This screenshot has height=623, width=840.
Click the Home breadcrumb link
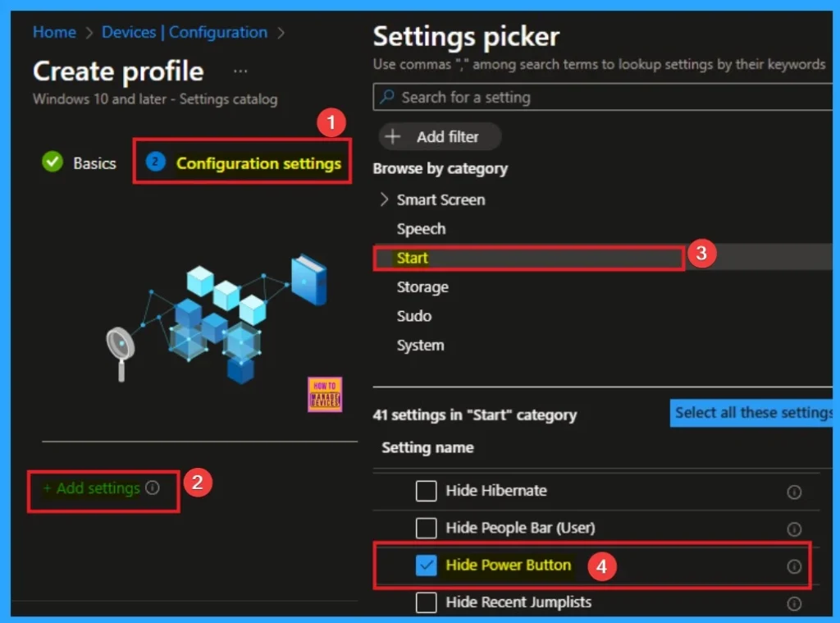pos(54,32)
